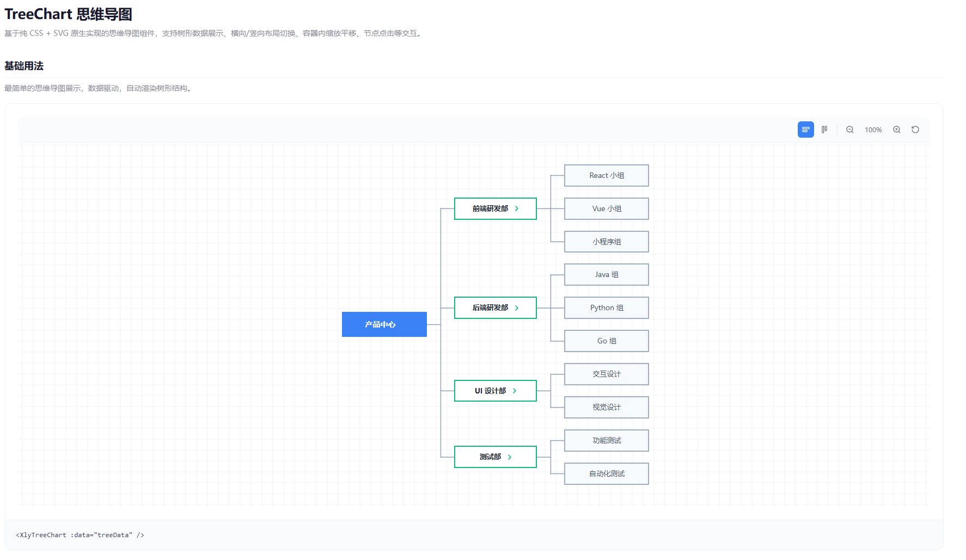966x560 pixels.
Task: Open the 基础用法 section heading
Action: (23, 66)
